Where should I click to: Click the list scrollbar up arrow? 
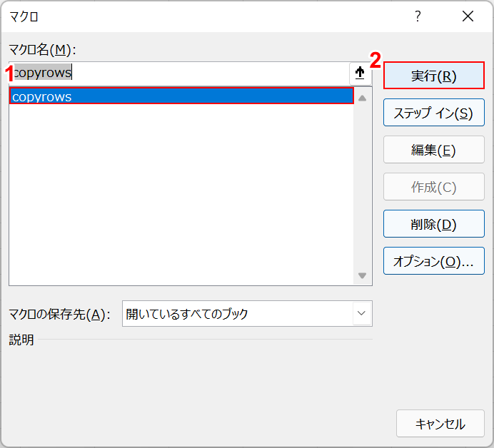[362, 98]
